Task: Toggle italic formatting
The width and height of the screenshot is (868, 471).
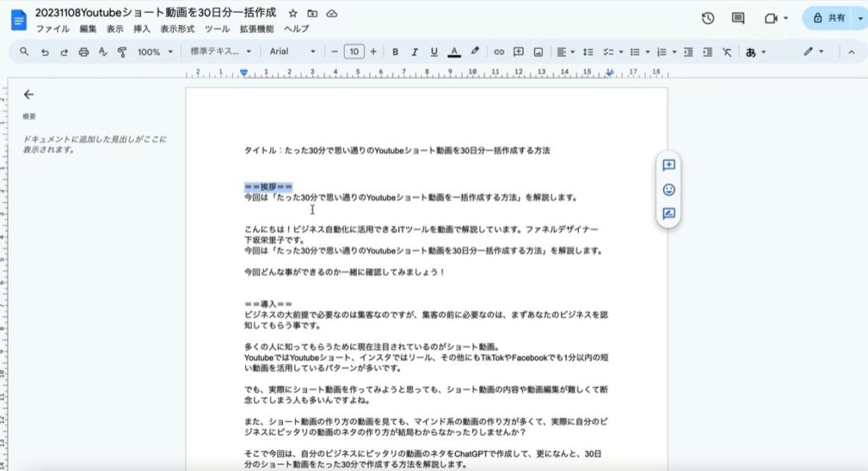Action: [415, 52]
